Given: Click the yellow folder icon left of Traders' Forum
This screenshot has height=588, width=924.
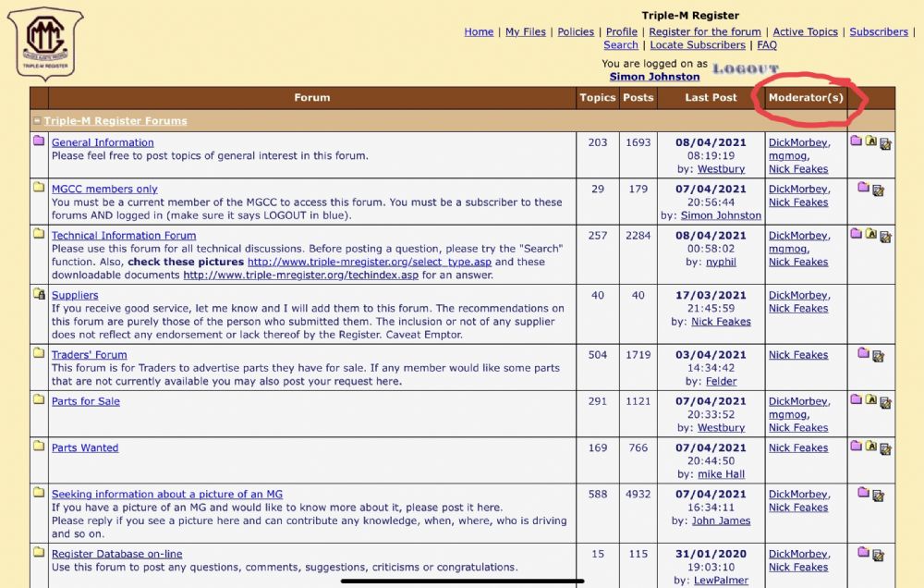Looking at the screenshot, I should (x=39, y=352).
